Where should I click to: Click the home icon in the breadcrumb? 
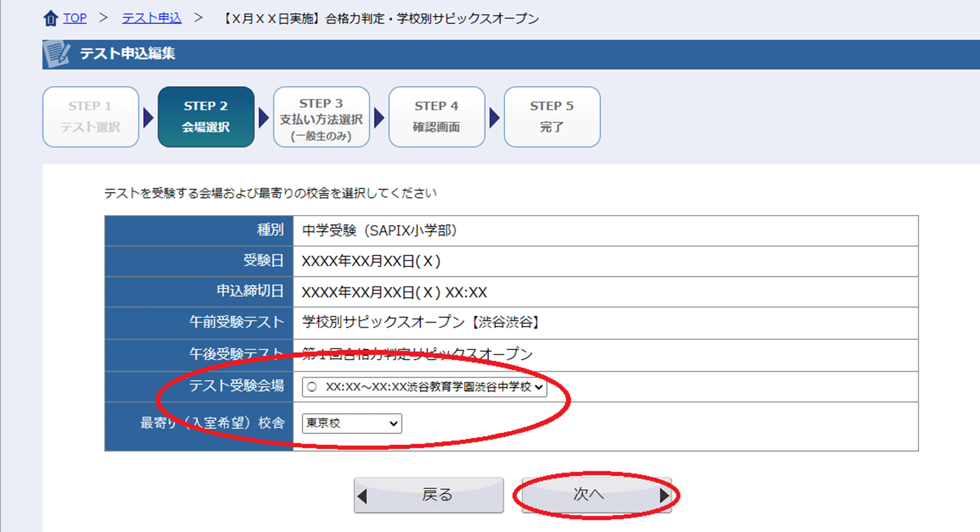pos(51,18)
